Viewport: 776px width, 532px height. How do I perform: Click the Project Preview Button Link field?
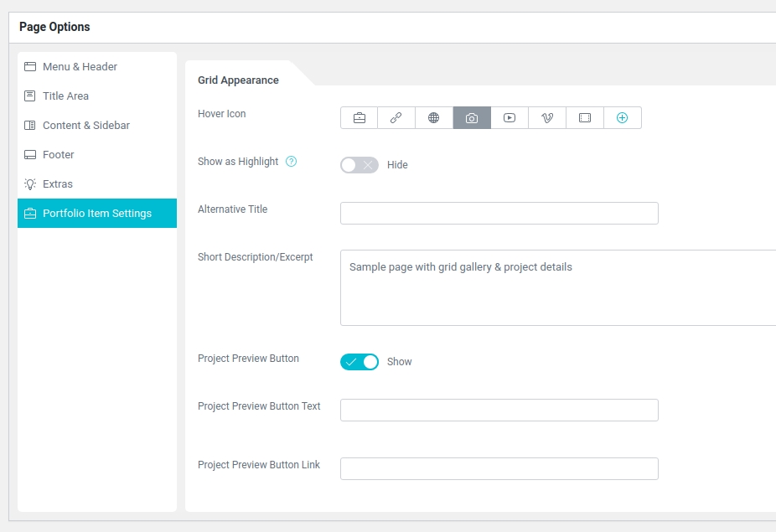click(499, 468)
